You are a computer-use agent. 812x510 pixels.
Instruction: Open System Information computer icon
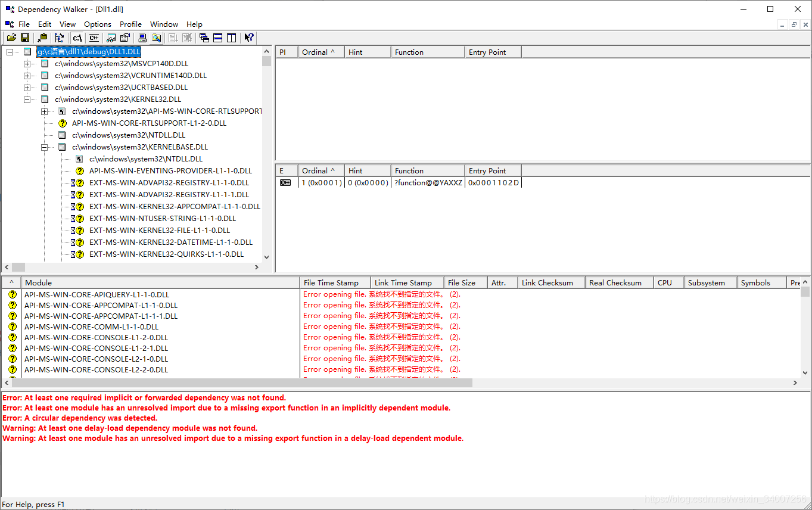tap(142, 38)
